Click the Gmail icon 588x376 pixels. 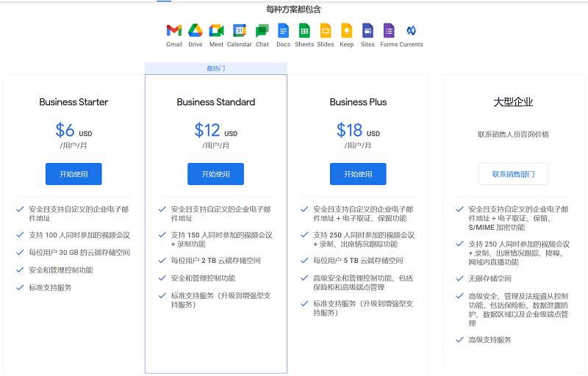point(174,30)
